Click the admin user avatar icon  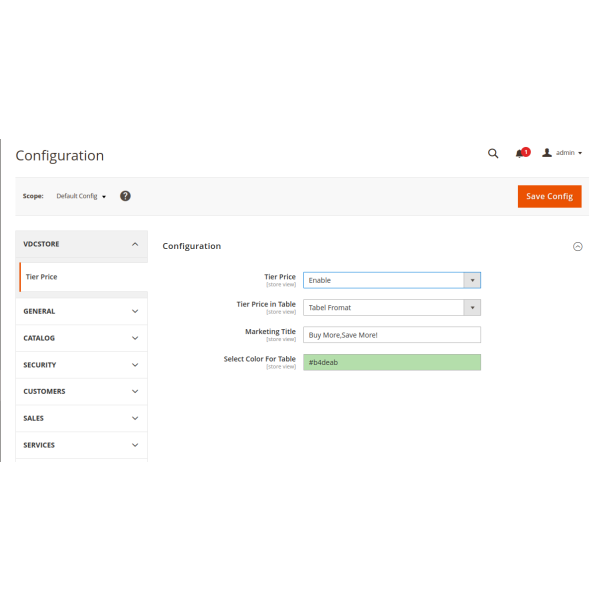(x=547, y=153)
